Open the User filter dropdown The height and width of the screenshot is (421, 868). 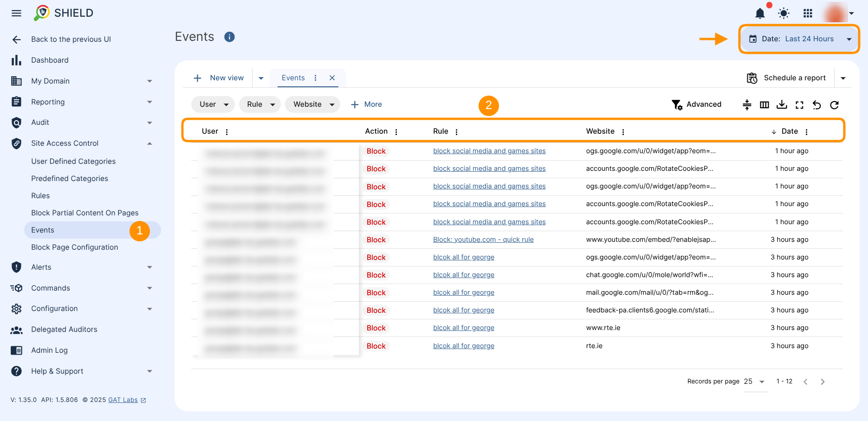click(213, 104)
